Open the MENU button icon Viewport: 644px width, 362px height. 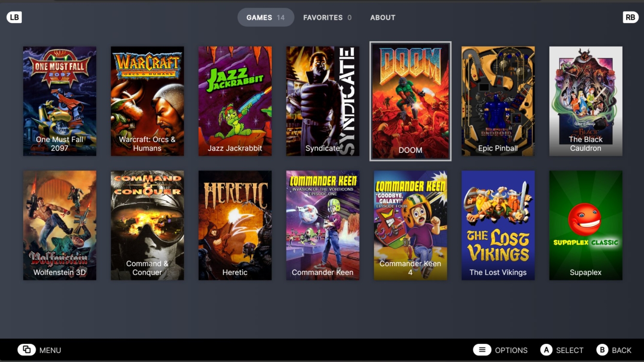coord(27,350)
